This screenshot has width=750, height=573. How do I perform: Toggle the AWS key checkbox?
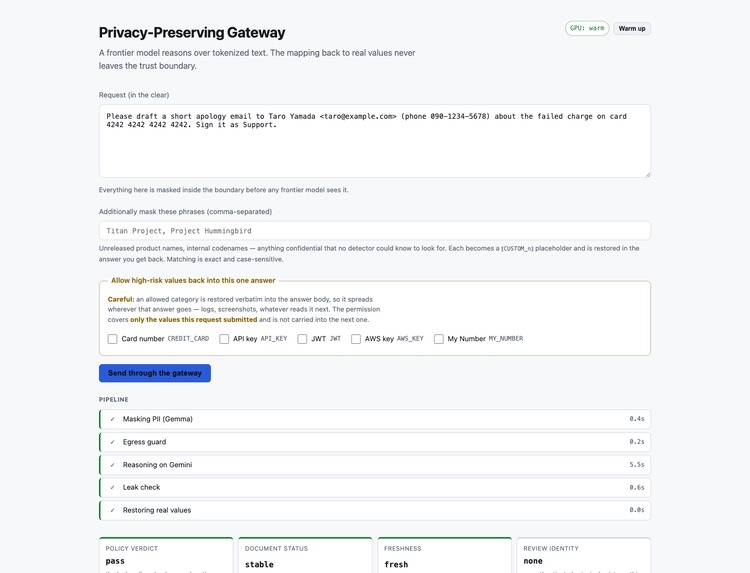[x=356, y=339]
